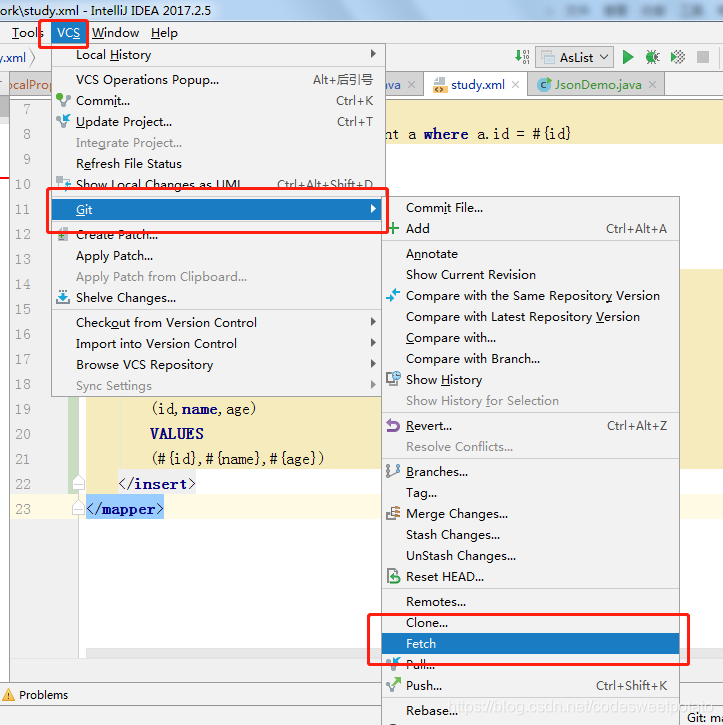Collapse the mapper tag fold marker
723x725 pixels.
(x=79, y=508)
